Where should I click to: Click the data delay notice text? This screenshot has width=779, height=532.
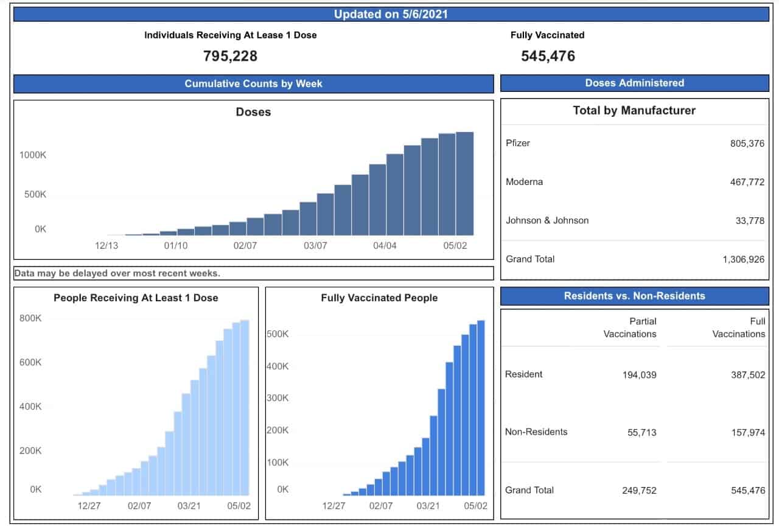(x=117, y=273)
